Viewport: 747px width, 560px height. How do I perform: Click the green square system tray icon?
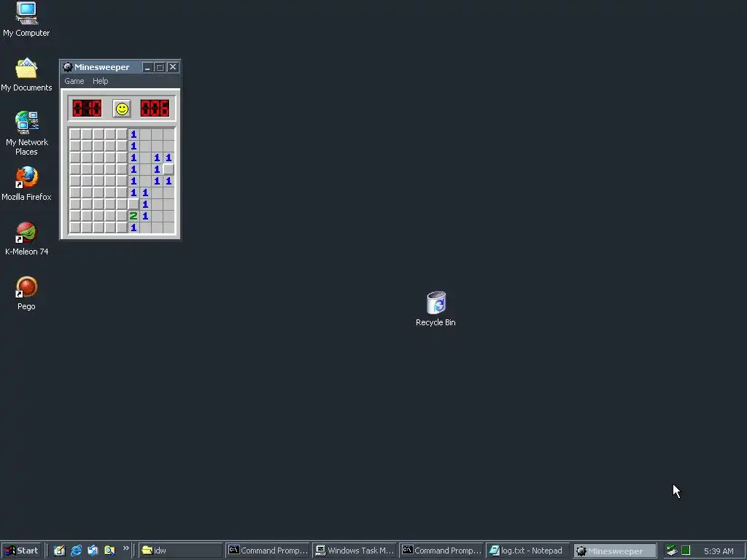[x=686, y=551]
